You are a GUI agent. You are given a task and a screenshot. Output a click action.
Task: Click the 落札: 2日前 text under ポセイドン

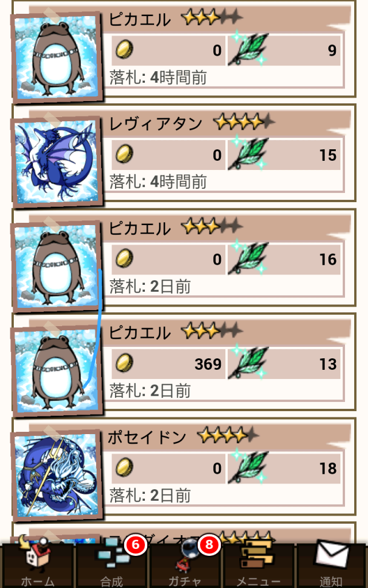coord(150,496)
